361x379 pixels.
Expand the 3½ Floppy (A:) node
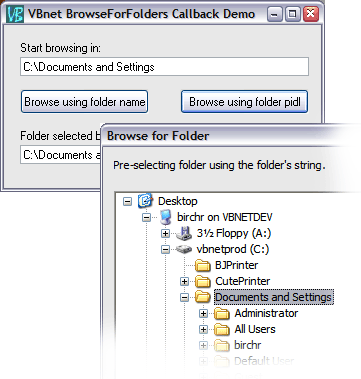[165, 233]
